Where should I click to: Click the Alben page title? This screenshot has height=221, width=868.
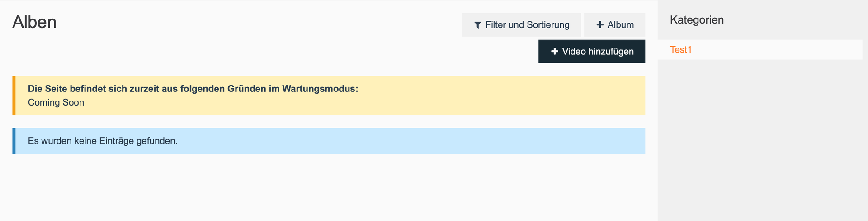point(34,22)
